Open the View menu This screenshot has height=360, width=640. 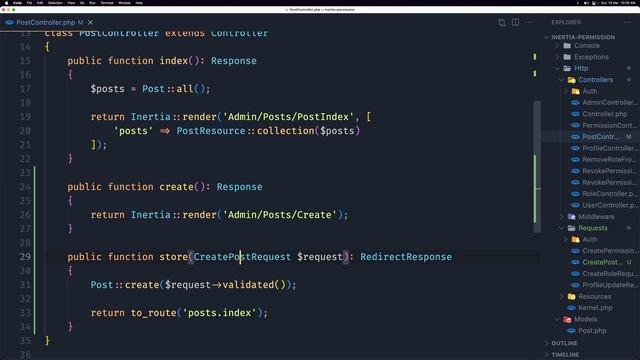(71, 3)
